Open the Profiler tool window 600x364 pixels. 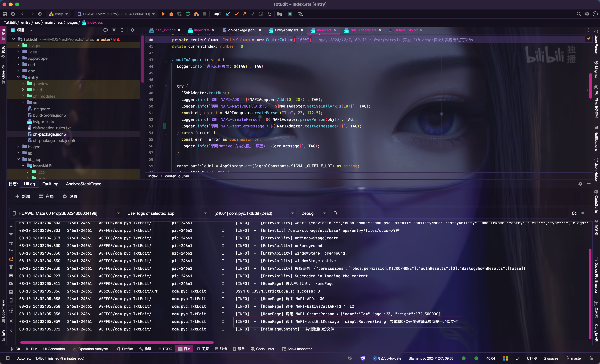tap(125, 349)
